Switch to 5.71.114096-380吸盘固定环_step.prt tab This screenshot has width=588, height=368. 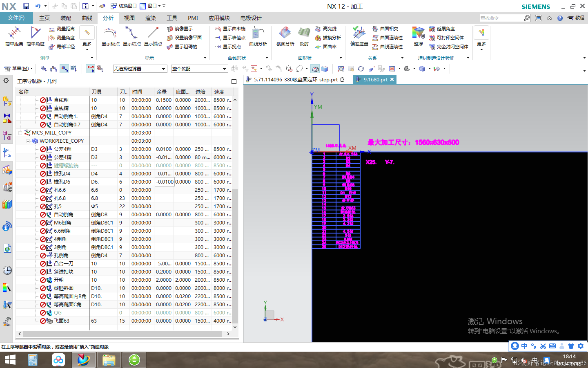pos(296,80)
